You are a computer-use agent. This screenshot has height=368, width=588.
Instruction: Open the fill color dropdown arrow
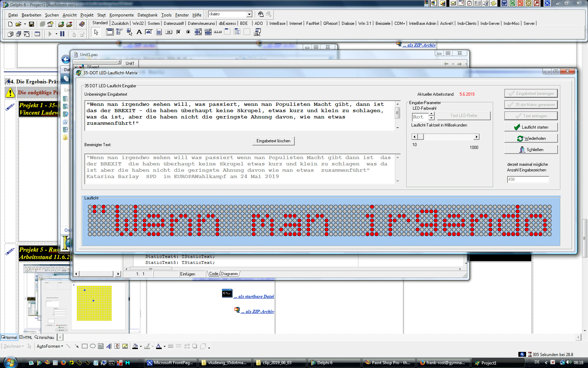coord(141,347)
